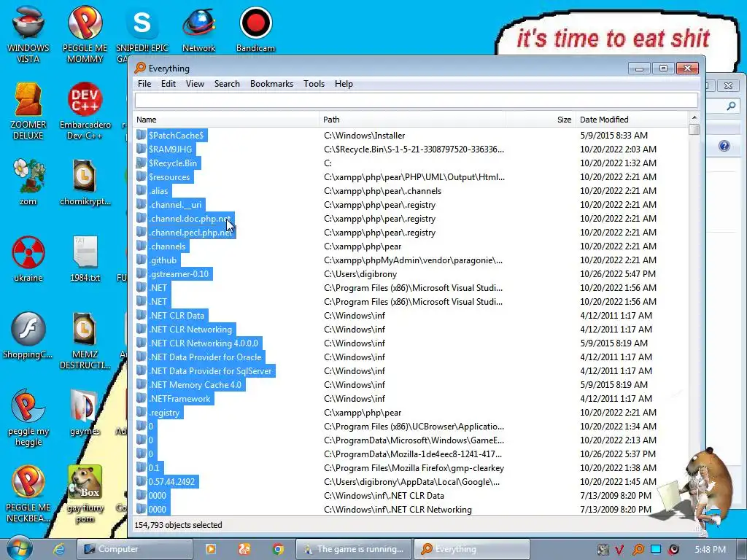Select the $PatchCache$ folder row
The image size is (747, 560).
click(x=411, y=136)
